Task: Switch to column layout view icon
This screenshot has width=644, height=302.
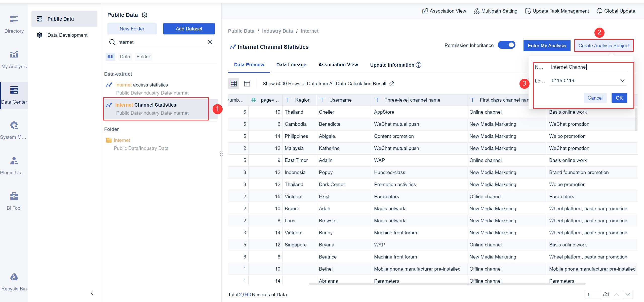Action: point(247,83)
